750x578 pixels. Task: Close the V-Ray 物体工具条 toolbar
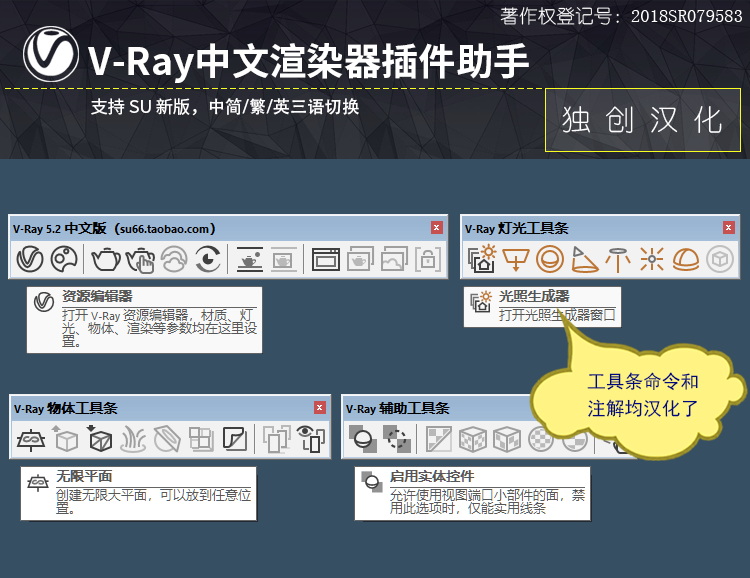[320, 408]
